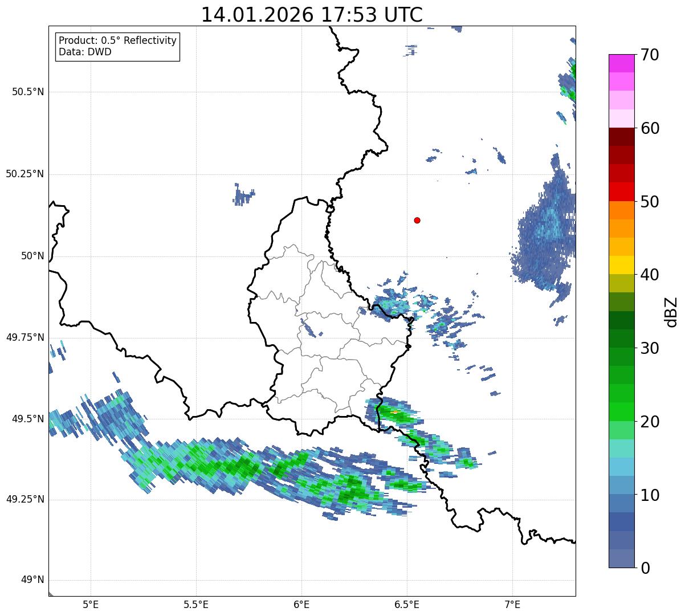Click the 6.5°E longitude label
The image size is (685, 616).
pyautogui.click(x=407, y=604)
